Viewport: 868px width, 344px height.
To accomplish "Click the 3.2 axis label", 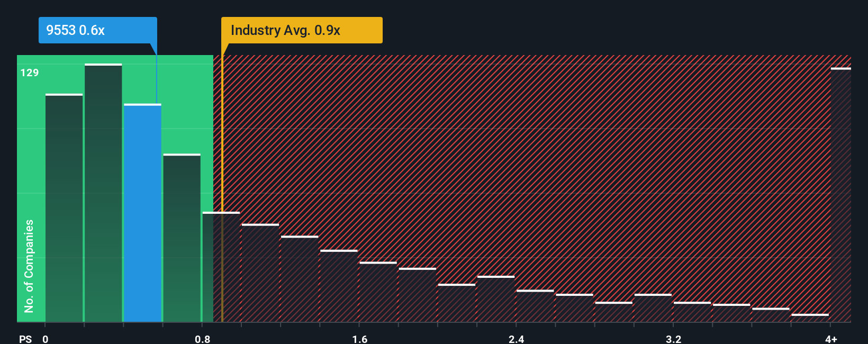I will (674, 339).
